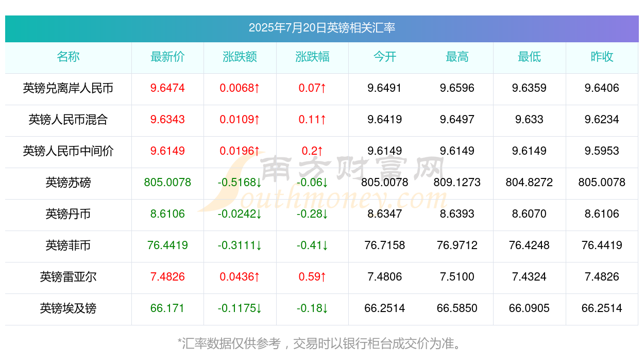Image resolution: width=644 pixels, height=360 pixels.
Task: Click the 英镑雷亚尔 row label
Action: 68,277
